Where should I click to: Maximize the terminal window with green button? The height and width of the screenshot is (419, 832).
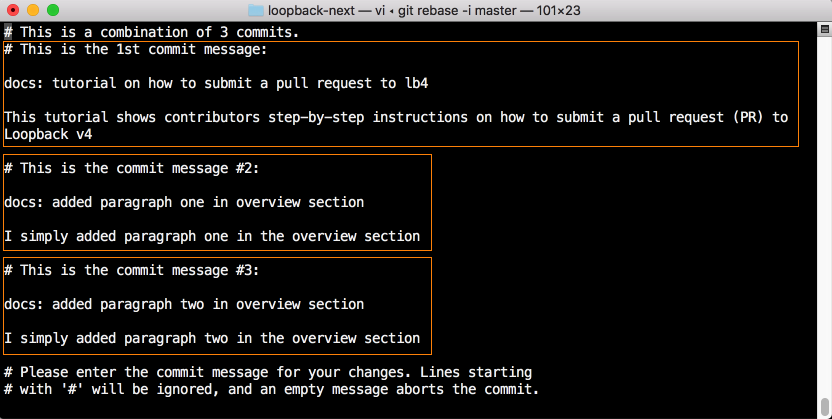[x=54, y=10]
